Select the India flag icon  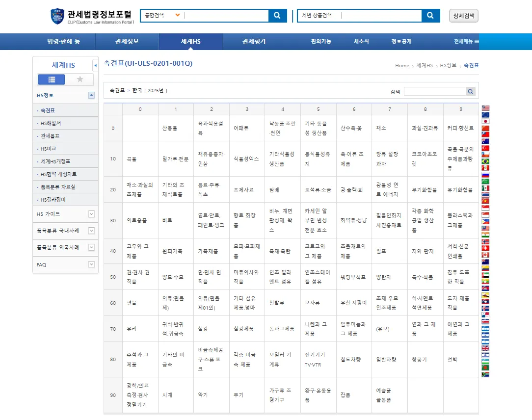485,235
